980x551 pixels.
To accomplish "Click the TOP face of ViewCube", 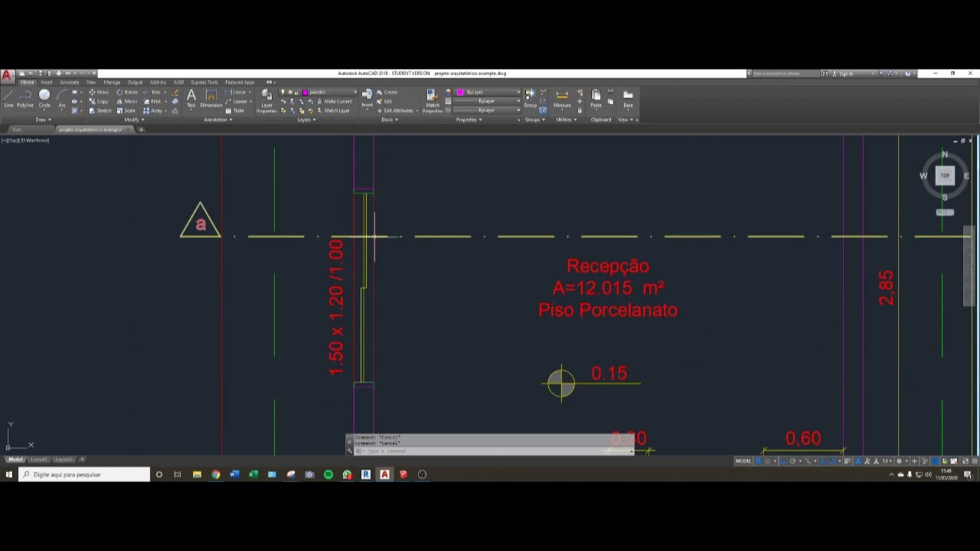I will (x=945, y=176).
